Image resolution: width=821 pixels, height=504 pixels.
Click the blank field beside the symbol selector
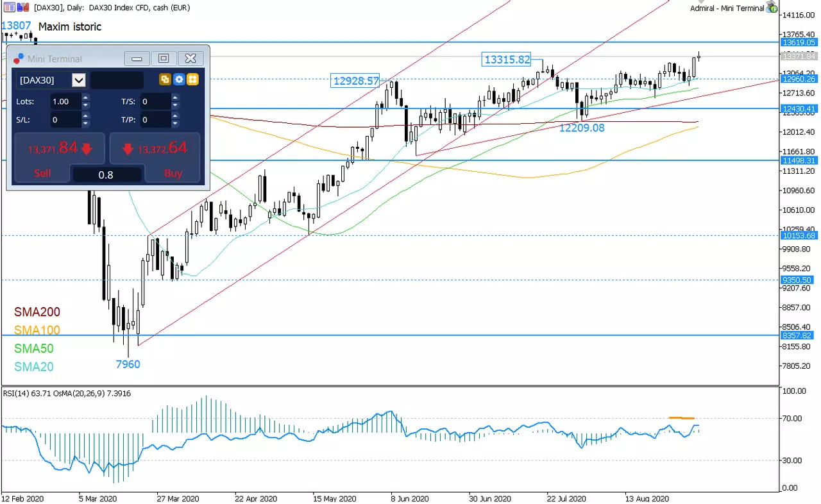117,80
